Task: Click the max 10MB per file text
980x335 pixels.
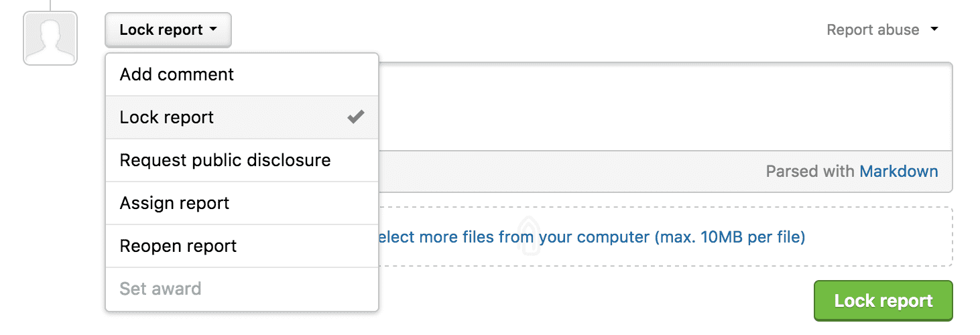Action: click(729, 237)
